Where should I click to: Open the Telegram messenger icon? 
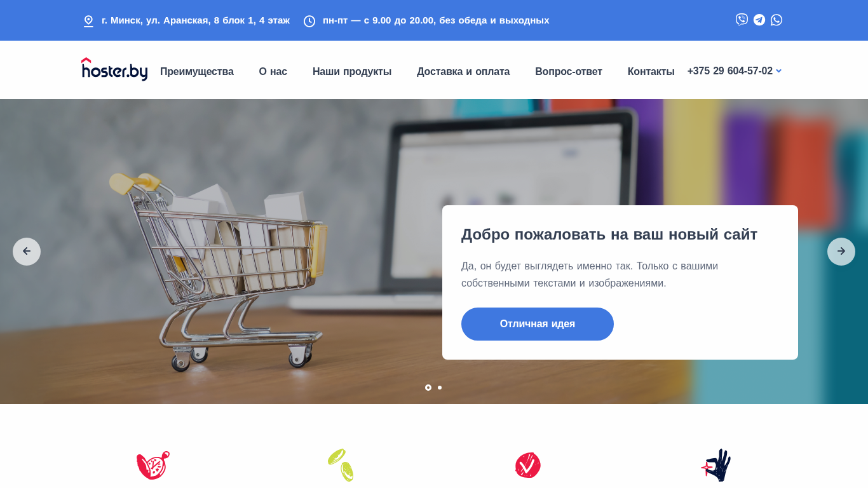click(759, 20)
